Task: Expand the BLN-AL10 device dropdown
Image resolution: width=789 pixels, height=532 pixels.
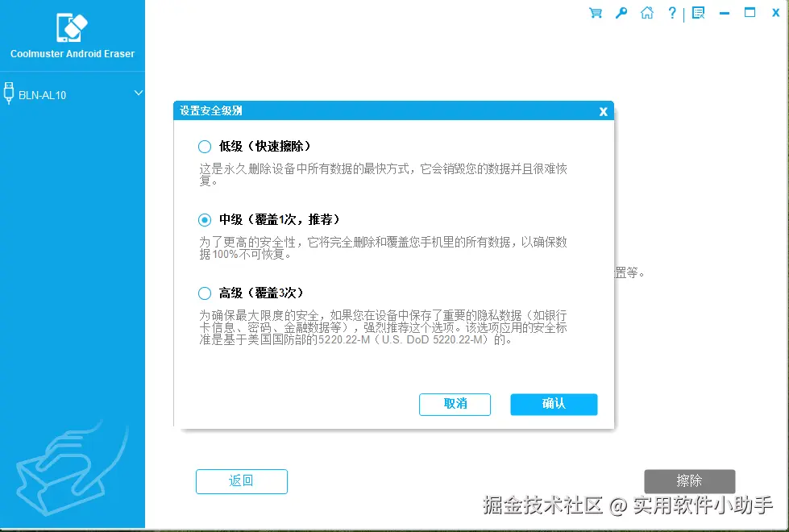Action: tap(139, 94)
